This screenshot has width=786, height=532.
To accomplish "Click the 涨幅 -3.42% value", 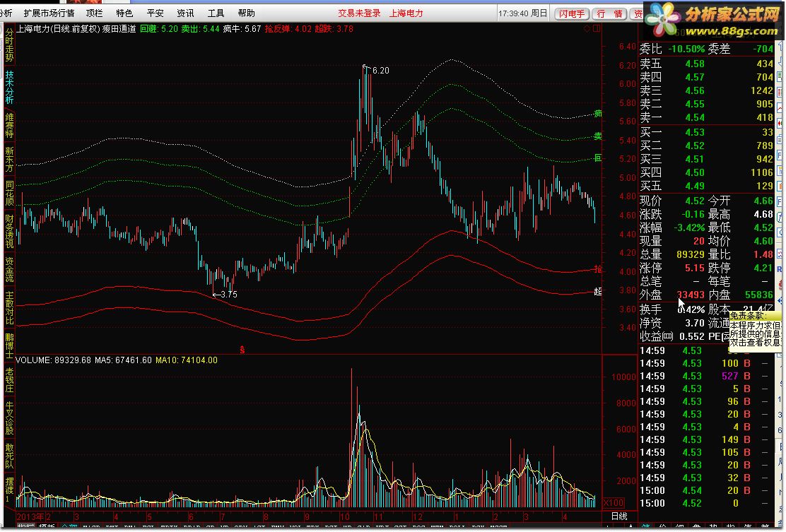I will click(688, 228).
